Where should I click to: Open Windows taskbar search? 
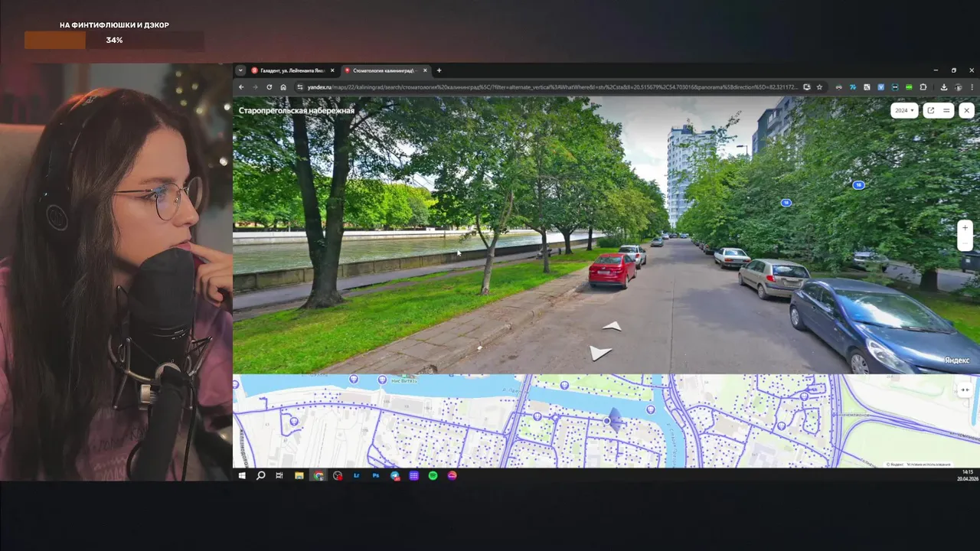pos(260,475)
